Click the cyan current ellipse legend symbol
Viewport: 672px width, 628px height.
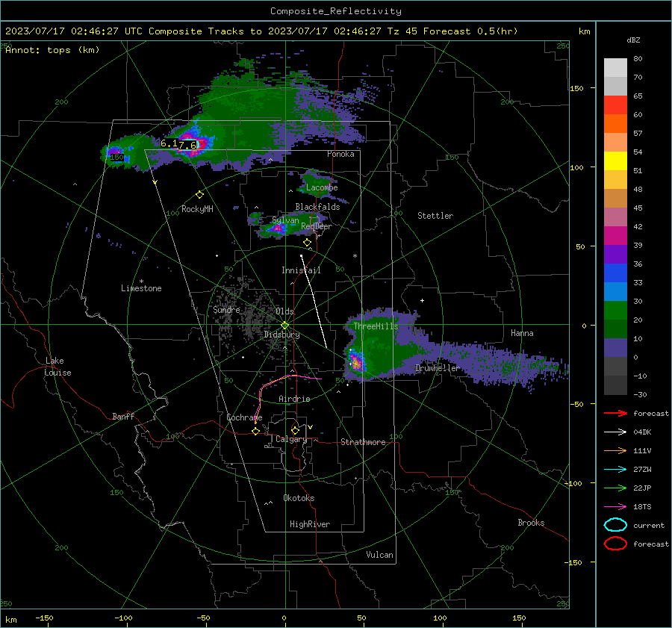pos(615,525)
